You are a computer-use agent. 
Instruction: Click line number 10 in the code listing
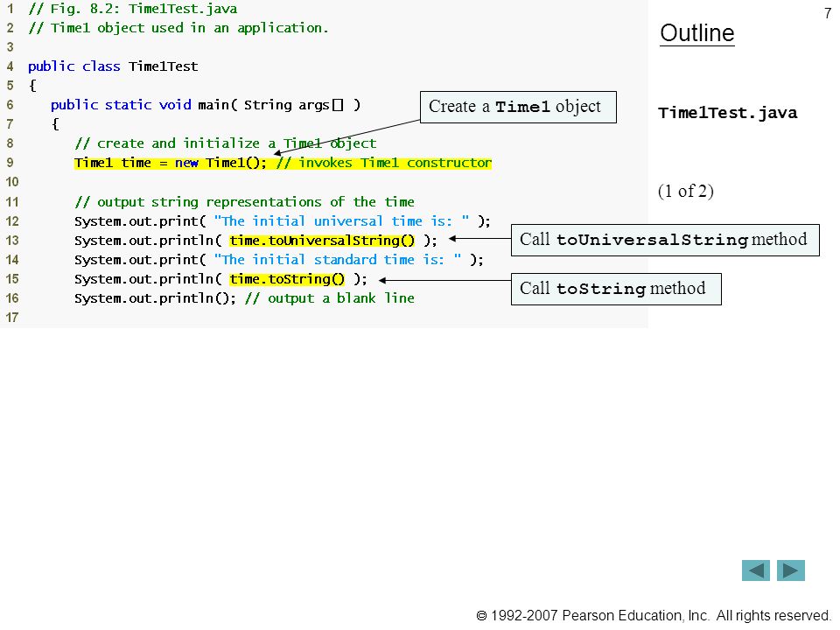(11, 182)
